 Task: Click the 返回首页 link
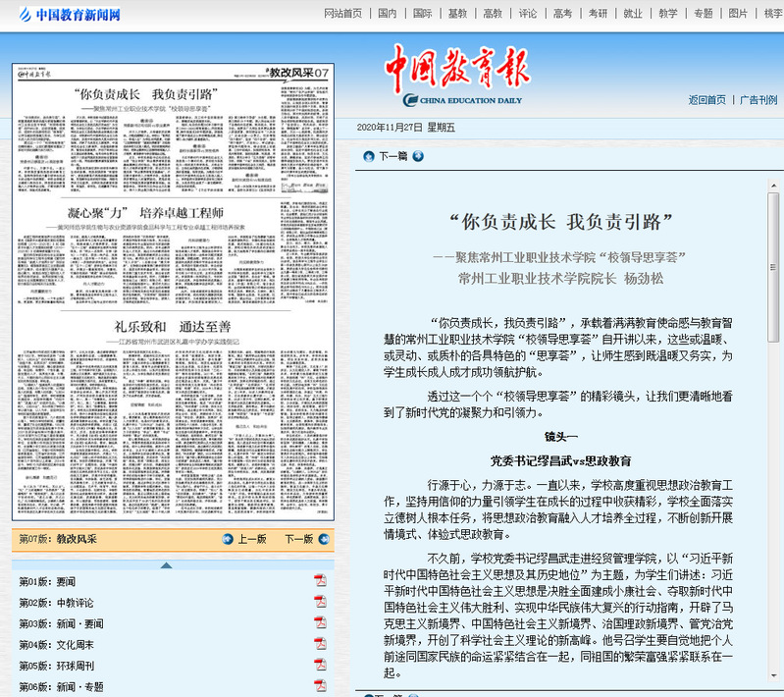click(x=706, y=100)
